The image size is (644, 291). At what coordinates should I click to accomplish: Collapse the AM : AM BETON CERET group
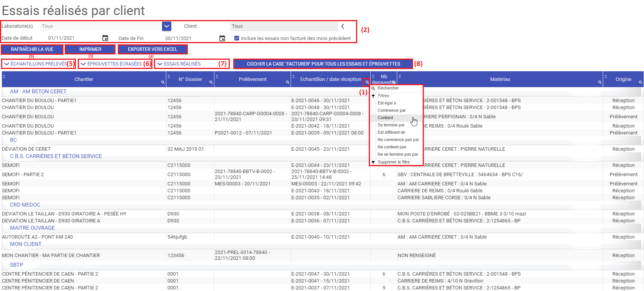click(38, 91)
